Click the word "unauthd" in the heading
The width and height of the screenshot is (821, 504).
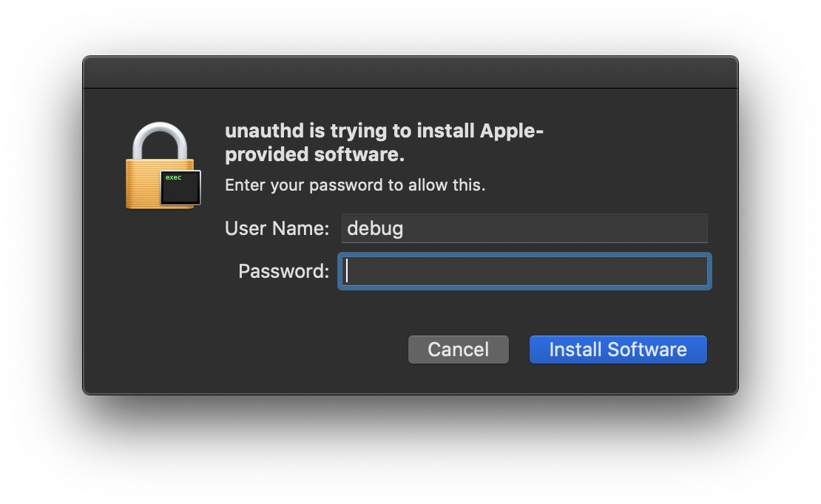[x=265, y=132]
